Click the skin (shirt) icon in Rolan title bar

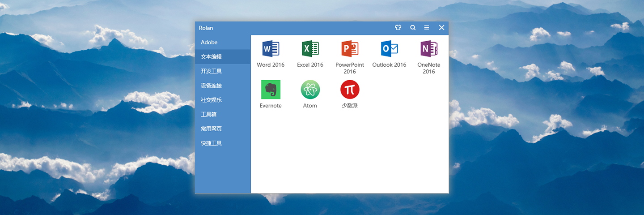pos(398,28)
